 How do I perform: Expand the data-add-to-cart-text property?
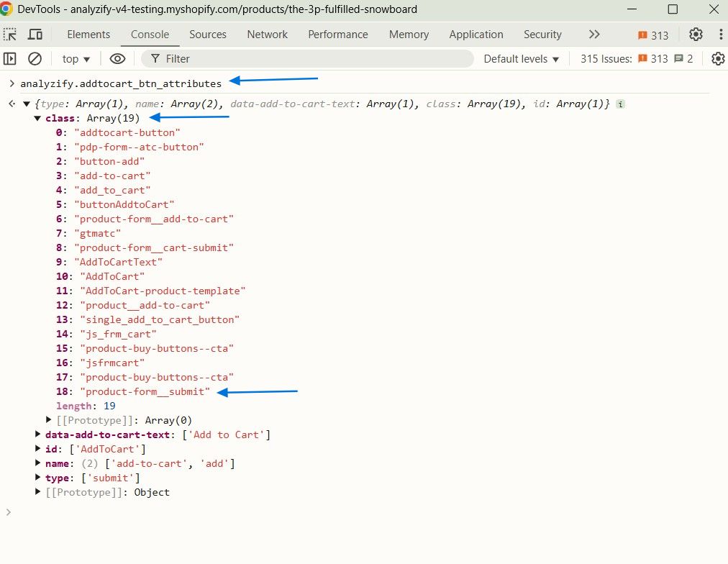[37, 435]
